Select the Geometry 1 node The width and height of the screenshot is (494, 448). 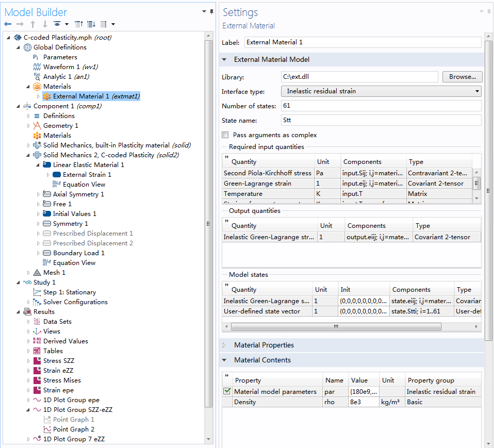click(60, 126)
